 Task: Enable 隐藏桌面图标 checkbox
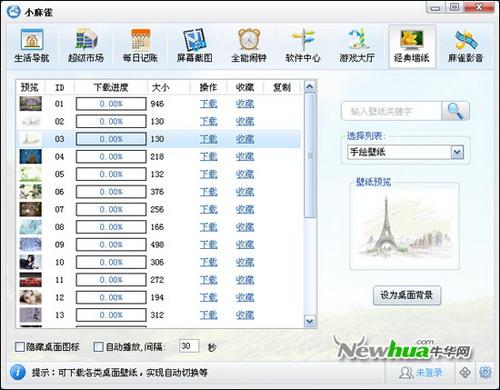tap(20, 347)
